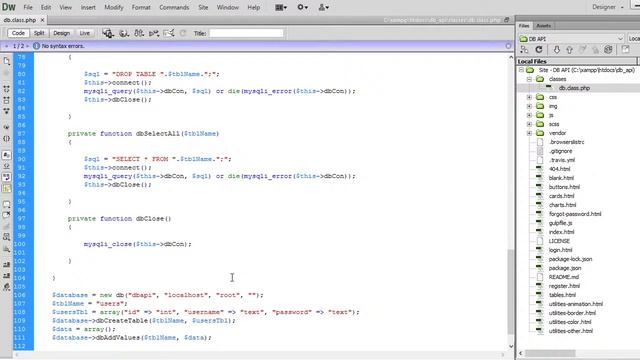Click the info icon beside No syntax errors
Screen dimensions: 640x360
click(x=36, y=46)
